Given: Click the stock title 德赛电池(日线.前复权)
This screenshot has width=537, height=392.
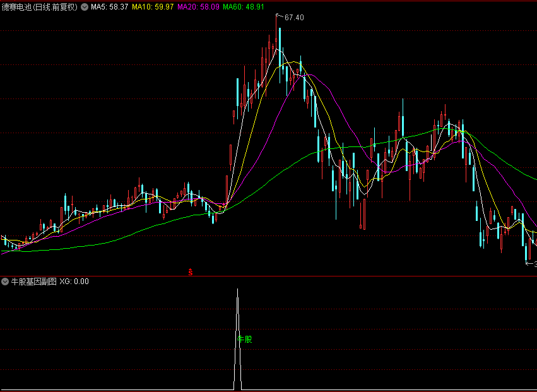Looking at the screenshot, I should (40, 7).
